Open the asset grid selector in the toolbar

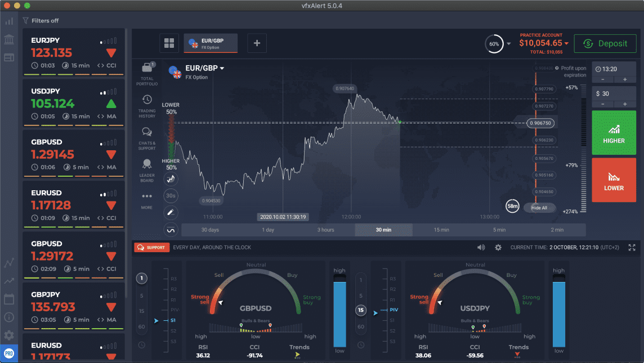169,43
